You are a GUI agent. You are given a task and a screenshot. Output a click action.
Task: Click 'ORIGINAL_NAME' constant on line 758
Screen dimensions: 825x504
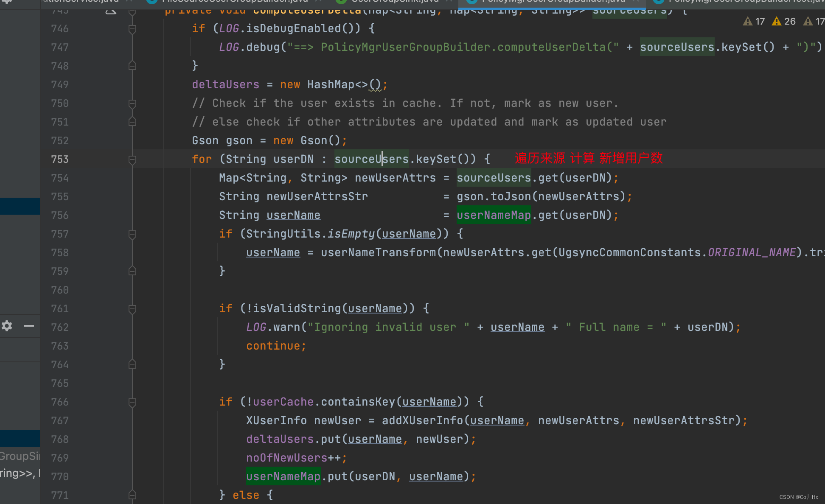(752, 252)
